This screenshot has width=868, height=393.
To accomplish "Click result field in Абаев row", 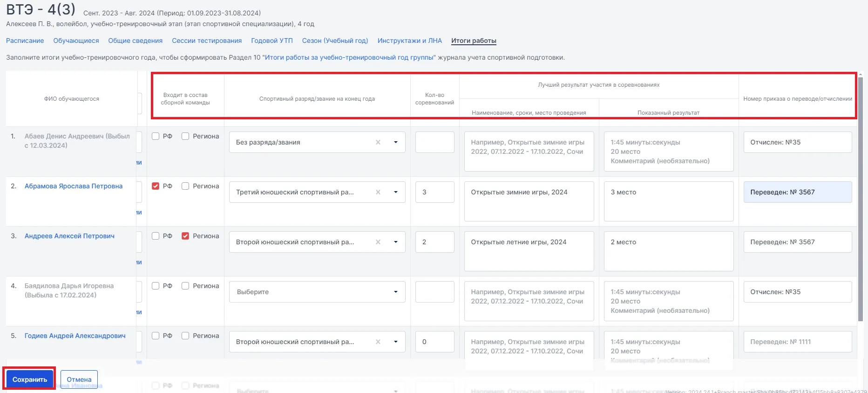I will click(x=669, y=152).
